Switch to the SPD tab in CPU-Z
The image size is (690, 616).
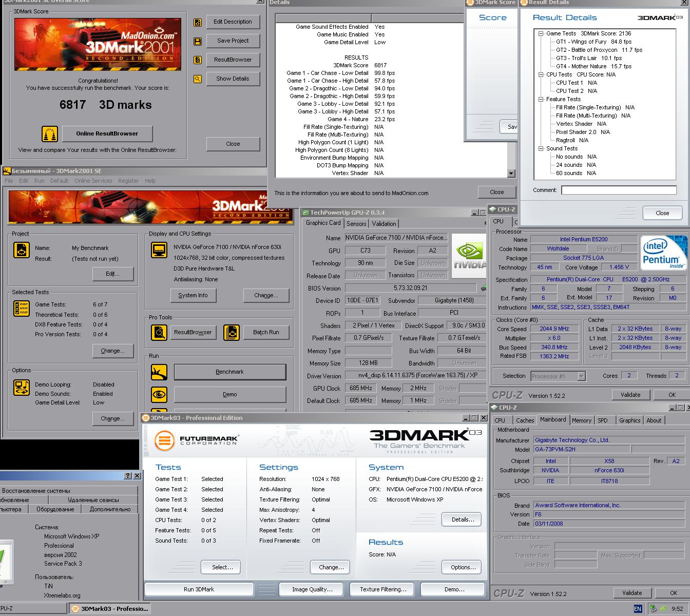click(x=603, y=420)
